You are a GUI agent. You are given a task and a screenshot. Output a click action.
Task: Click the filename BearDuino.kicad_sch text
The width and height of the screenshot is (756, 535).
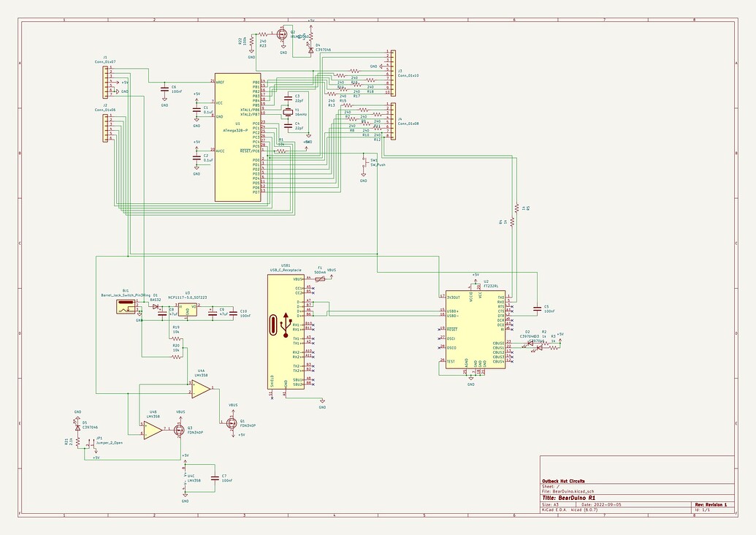pyautogui.click(x=570, y=490)
